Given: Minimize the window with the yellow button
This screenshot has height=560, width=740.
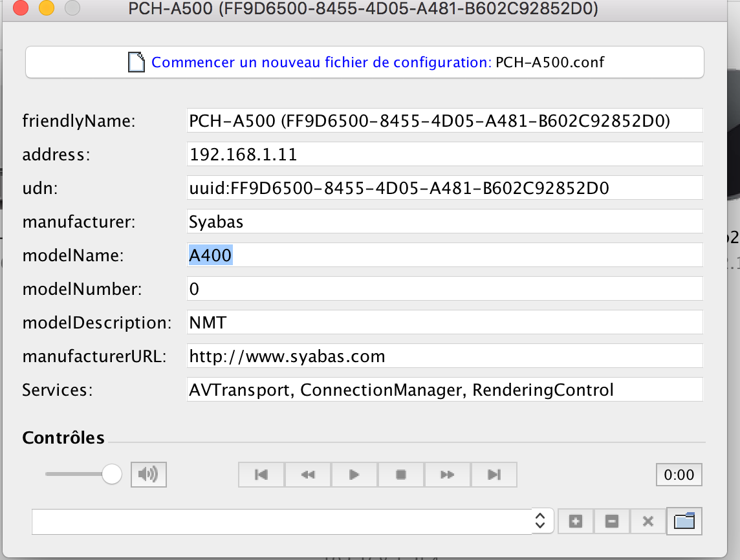Looking at the screenshot, I should point(47,8).
